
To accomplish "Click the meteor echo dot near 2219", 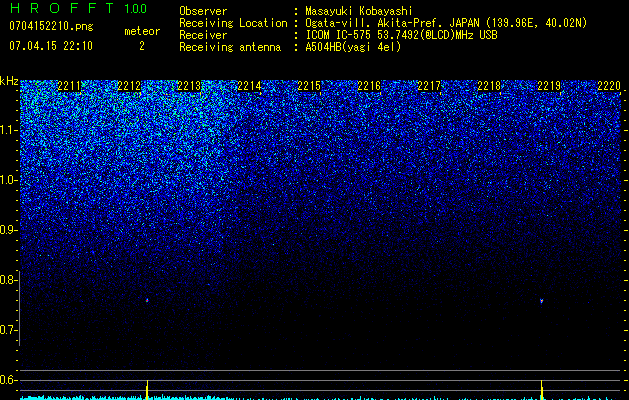I will (542, 301).
